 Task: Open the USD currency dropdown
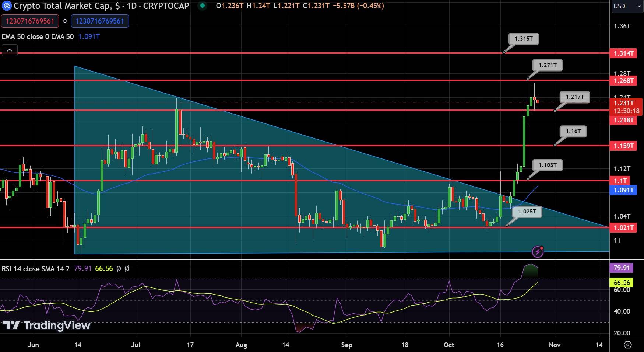[x=627, y=6]
